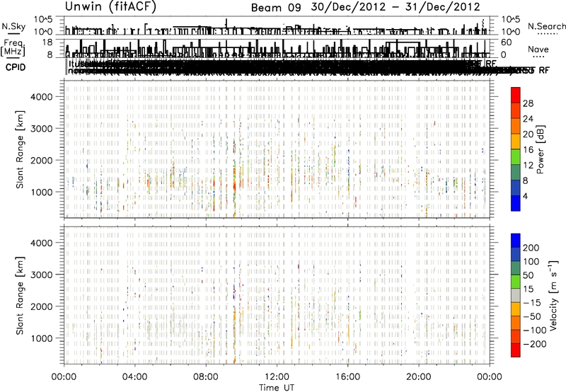Click the Nave legend label
566x392 pixels.
point(538,50)
